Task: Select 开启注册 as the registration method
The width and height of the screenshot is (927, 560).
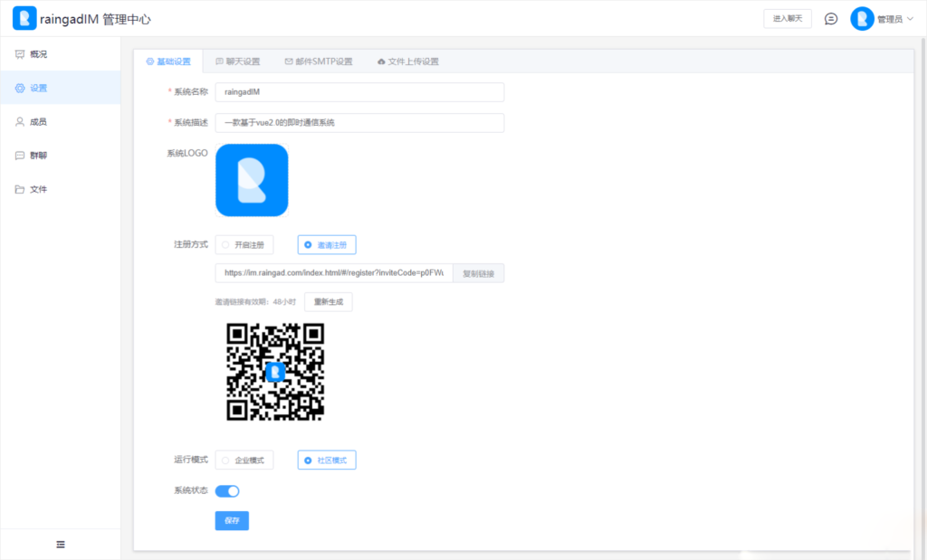Action: (244, 244)
